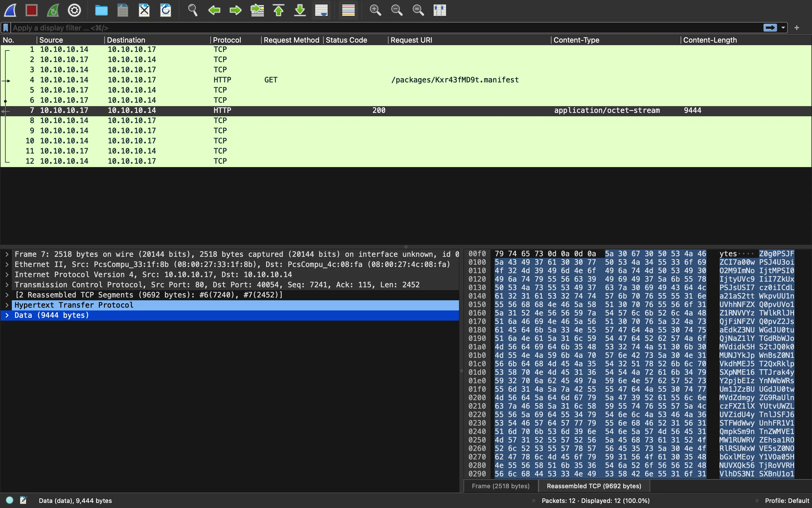Viewport: 812px width, 508px height.
Task: Stop capturing packets with red square icon
Action: pos(32,10)
